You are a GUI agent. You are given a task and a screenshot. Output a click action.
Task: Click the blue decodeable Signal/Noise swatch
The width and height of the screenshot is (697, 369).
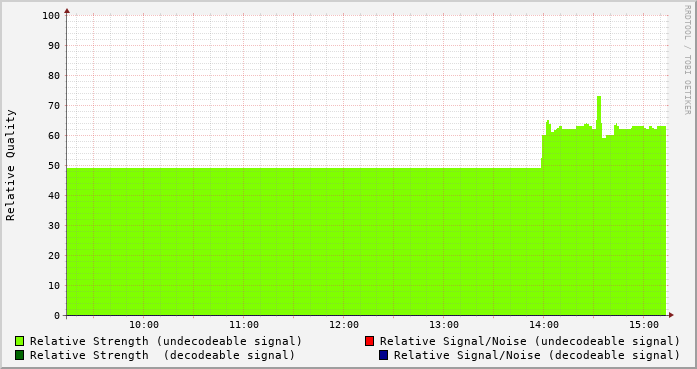(x=383, y=355)
